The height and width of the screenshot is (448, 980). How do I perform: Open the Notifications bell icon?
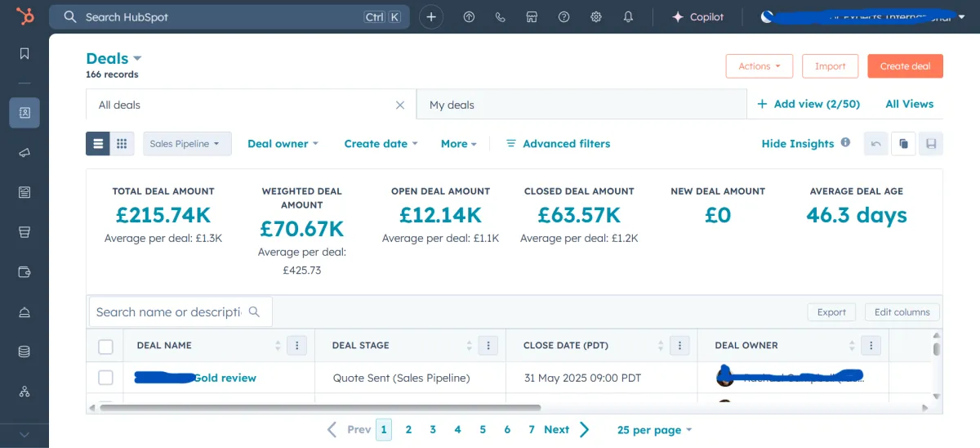(x=628, y=16)
